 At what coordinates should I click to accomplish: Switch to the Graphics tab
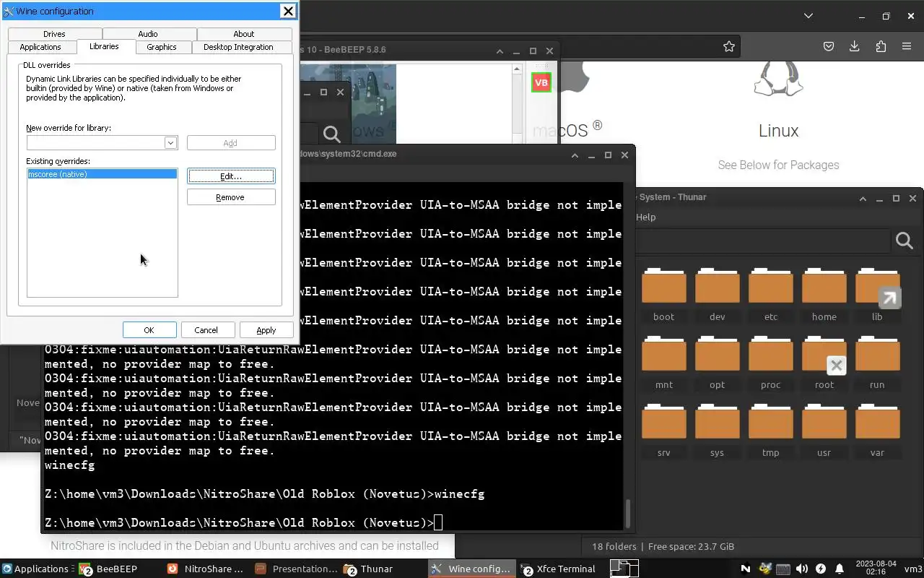click(162, 47)
